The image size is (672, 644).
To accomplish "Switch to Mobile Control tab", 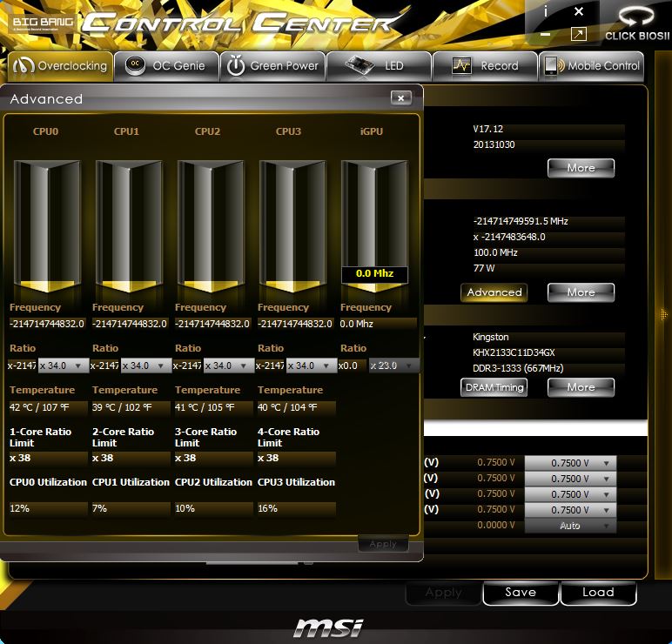I will tap(591, 66).
